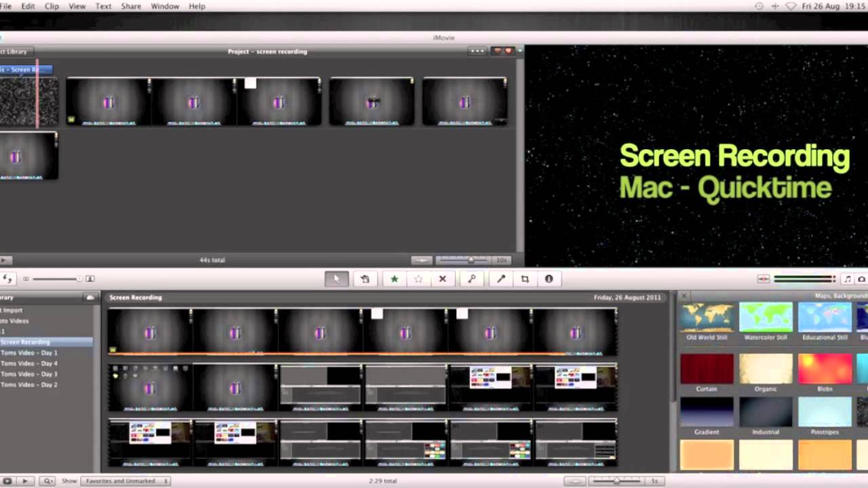Open the event browser search magnifier
Viewport: 868px width, 488px height.
click(48, 481)
